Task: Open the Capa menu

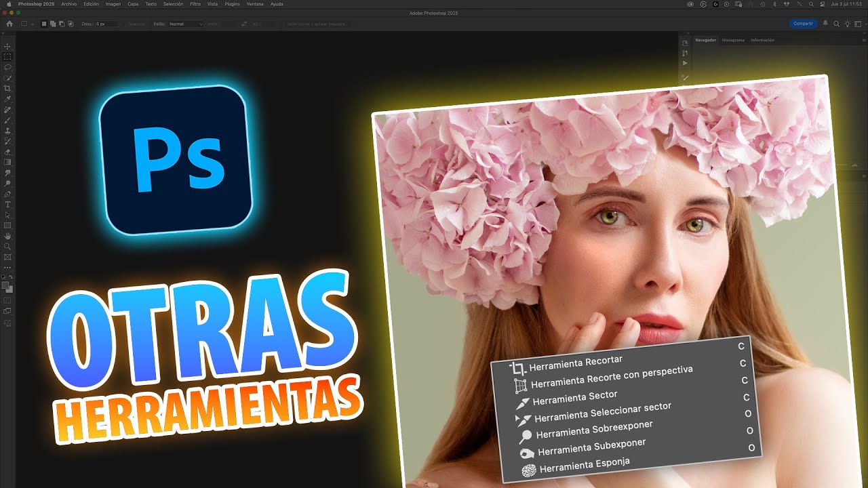Action: pyautogui.click(x=133, y=4)
